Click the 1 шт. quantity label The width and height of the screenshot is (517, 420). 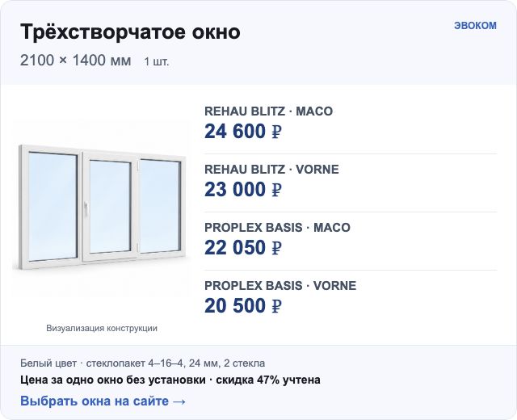click(x=157, y=61)
